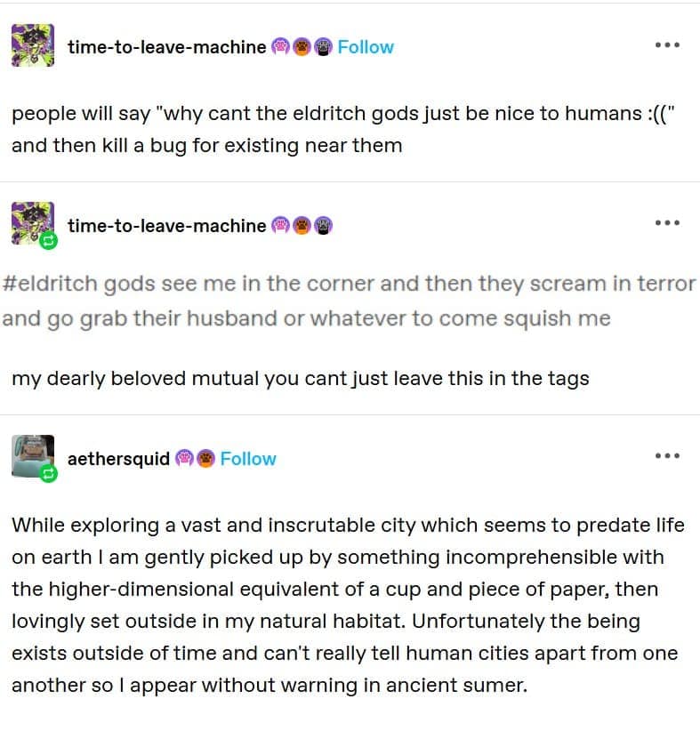The width and height of the screenshot is (700, 731).
Task: Click the purple paw badge beside aethersquid
Action: click(x=184, y=458)
